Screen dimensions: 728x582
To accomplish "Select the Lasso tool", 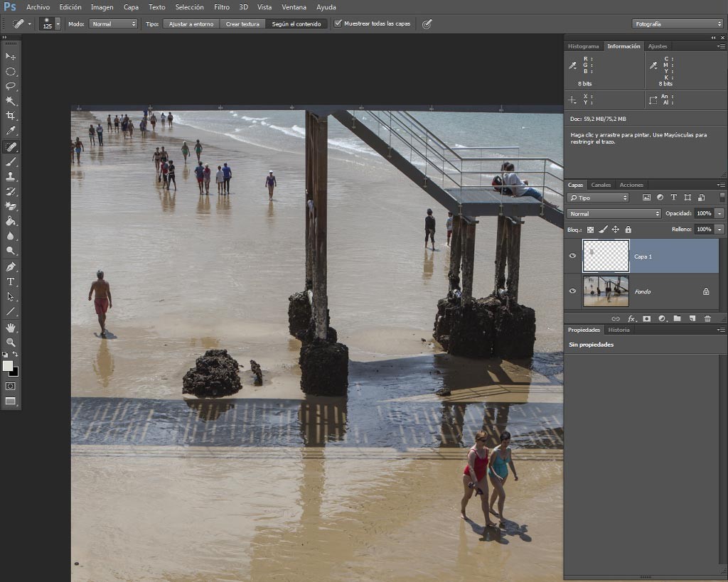I will [11, 86].
